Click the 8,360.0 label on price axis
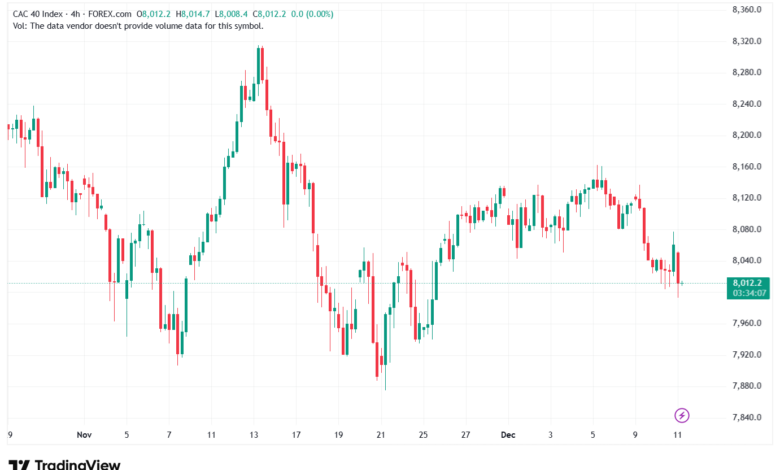Image resolution: width=780 pixels, height=470 pixels. 747,10
